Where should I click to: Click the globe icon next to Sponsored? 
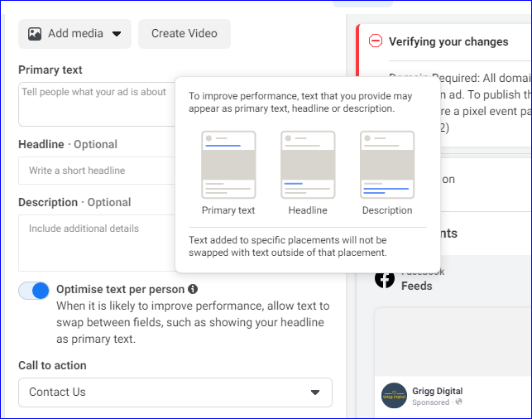click(458, 402)
